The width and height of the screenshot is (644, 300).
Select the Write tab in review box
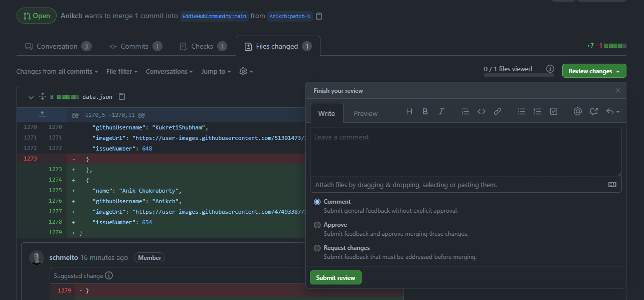pos(327,113)
